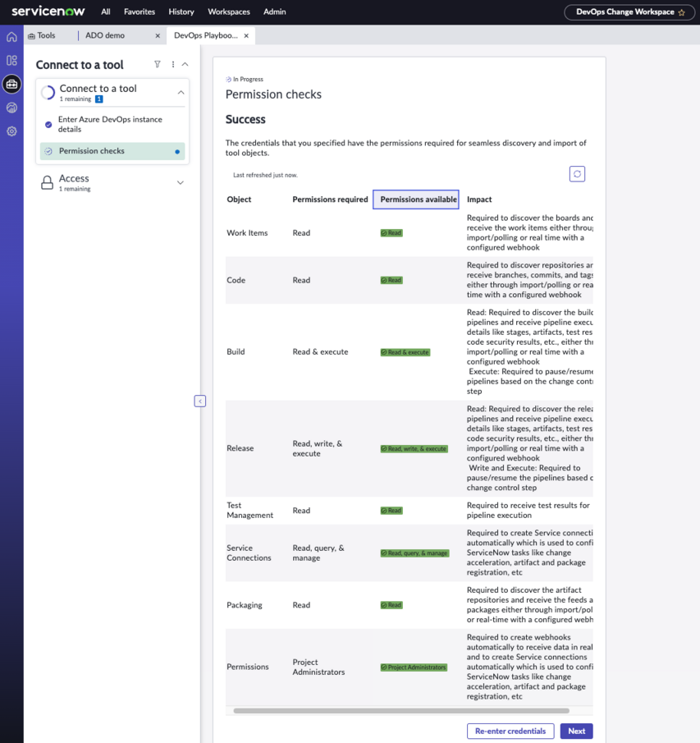Switch to the Tools tab
Viewport: 700px width, 743px height.
(42, 35)
